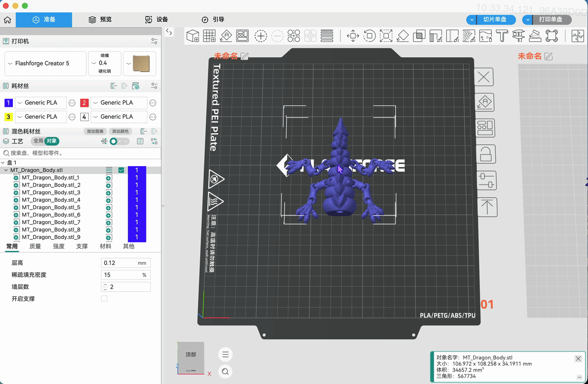This screenshot has height=384, width=588.
Task: Click the magnifier zoom button in viewport
Action: (x=225, y=372)
